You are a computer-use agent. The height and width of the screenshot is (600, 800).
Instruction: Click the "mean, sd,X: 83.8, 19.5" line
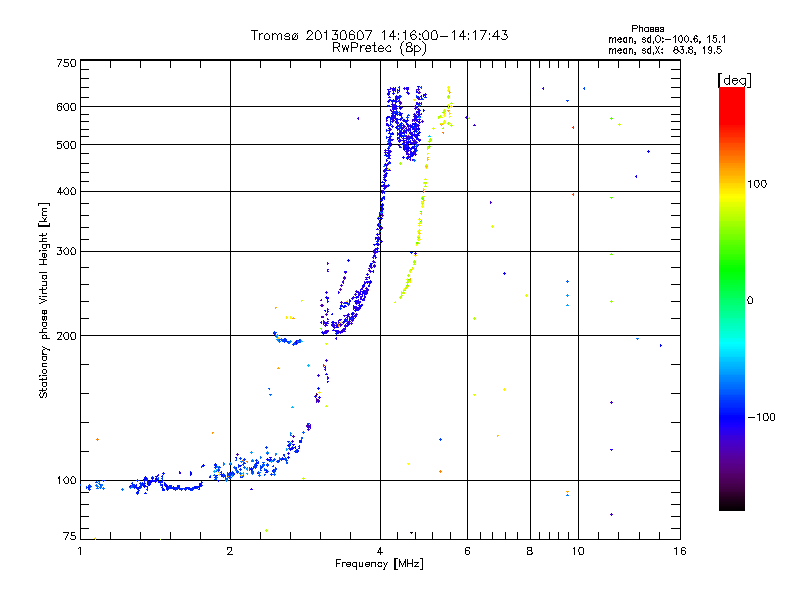click(665, 50)
